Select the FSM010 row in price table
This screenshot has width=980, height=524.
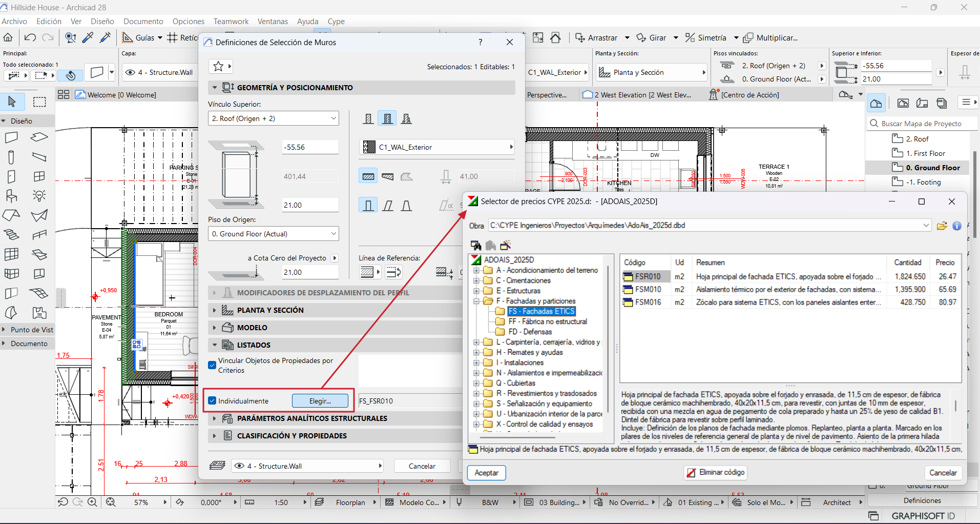pyautogui.click(x=648, y=289)
